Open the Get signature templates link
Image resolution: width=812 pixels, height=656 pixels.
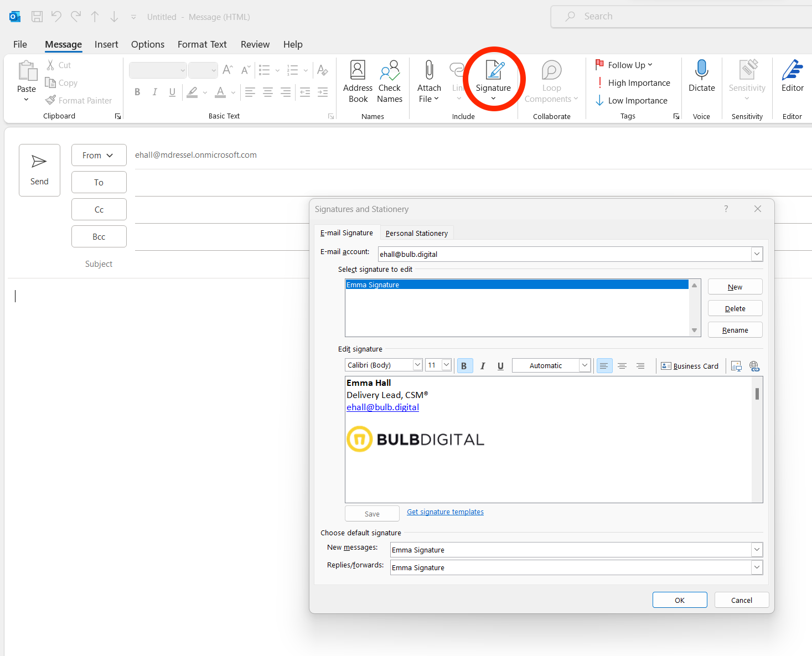445,512
